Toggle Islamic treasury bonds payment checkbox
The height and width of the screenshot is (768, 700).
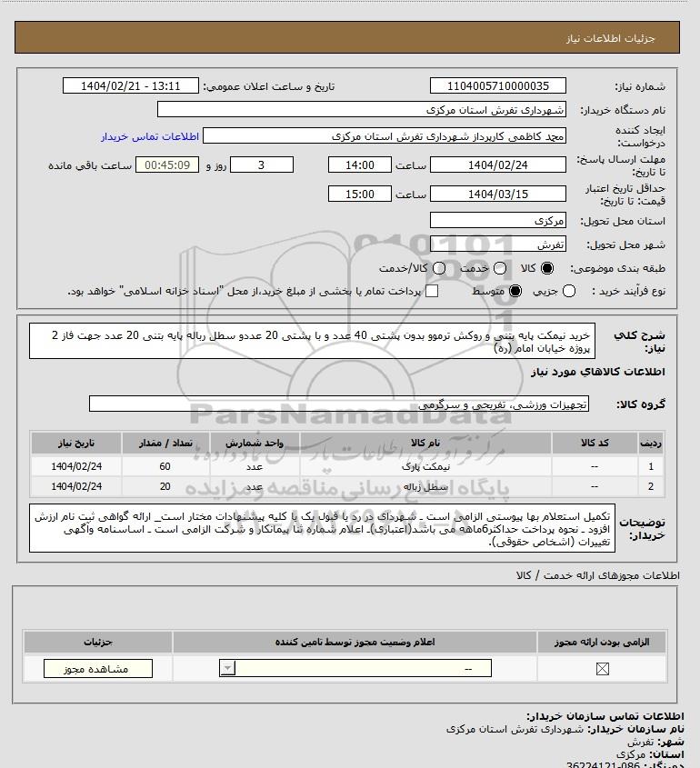(432, 291)
